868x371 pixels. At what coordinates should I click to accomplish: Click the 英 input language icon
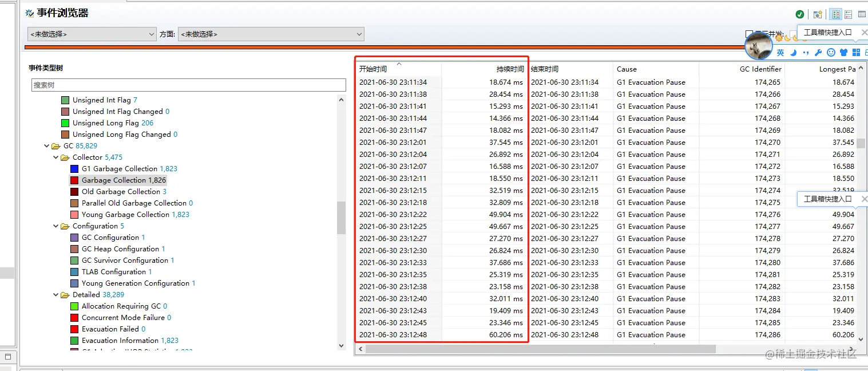pyautogui.click(x=780, y=53)
